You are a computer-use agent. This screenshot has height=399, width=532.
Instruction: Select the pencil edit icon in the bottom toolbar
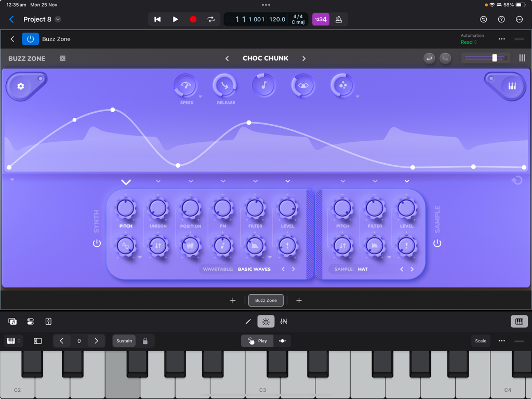[248, 322]
